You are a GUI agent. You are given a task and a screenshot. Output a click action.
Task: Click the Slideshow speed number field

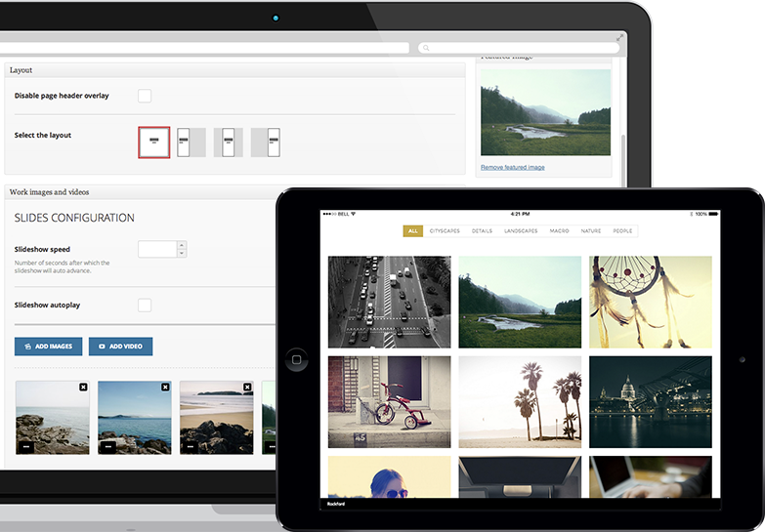click(157, 249)
